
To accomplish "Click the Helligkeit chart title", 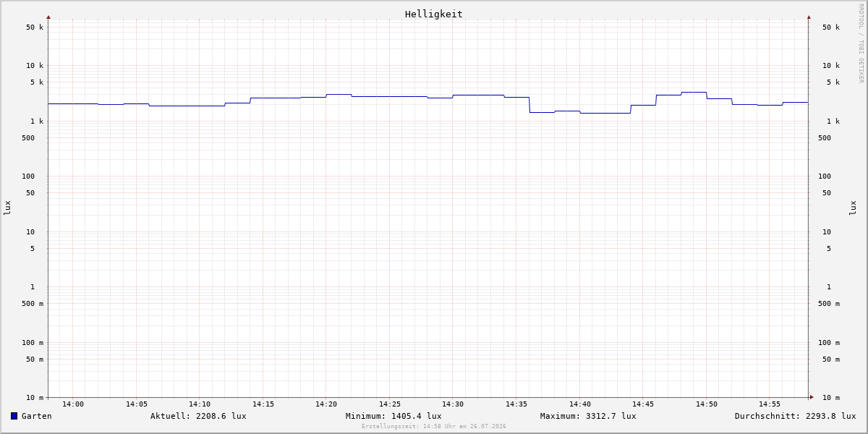I will [x=433, y=14].
